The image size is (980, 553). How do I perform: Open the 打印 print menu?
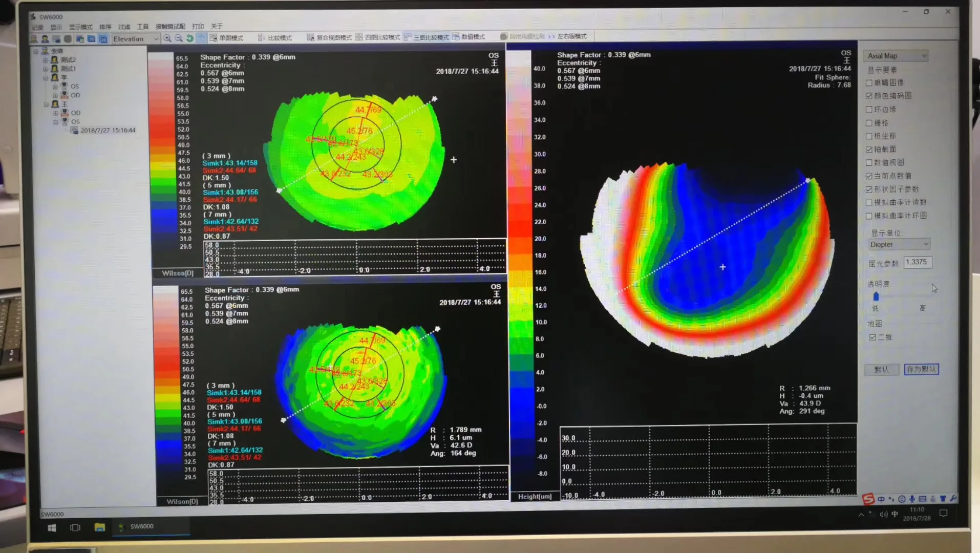(199, 26)
